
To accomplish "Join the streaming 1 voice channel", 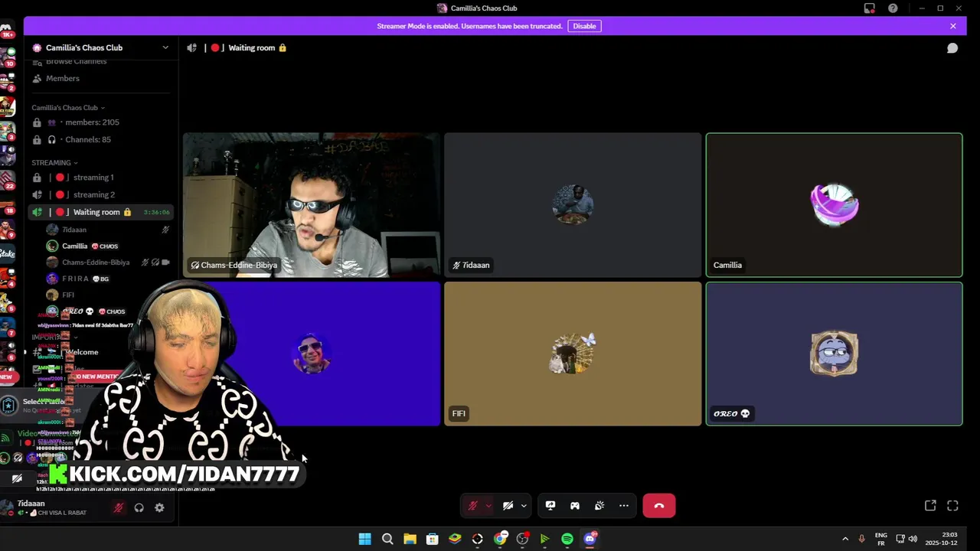I will 100,178.
